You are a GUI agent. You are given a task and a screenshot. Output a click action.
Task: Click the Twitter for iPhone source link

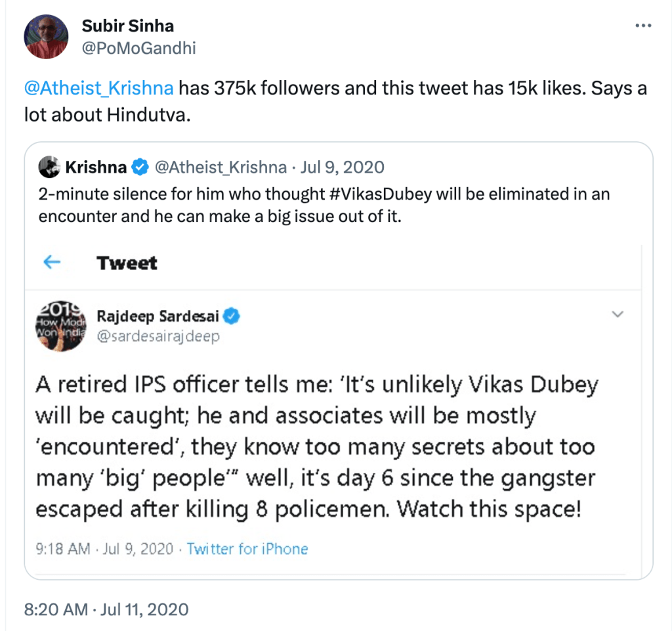coord(247,548)
